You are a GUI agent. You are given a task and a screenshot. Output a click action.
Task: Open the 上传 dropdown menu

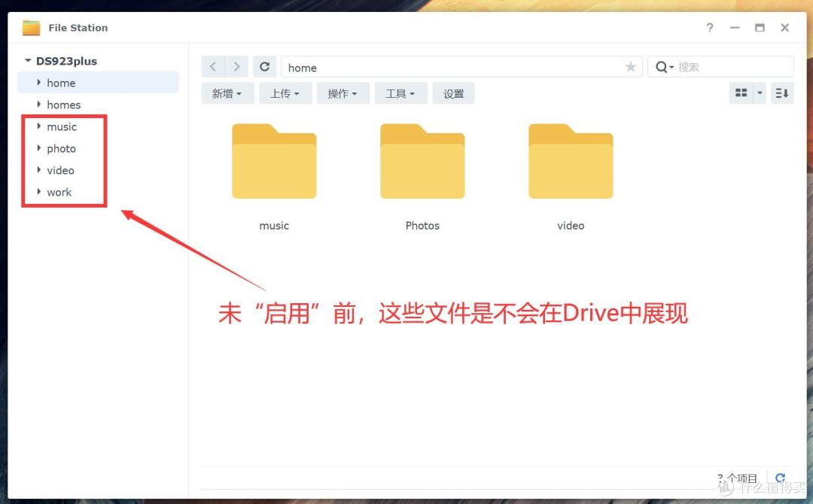click(x=285, y=93)
